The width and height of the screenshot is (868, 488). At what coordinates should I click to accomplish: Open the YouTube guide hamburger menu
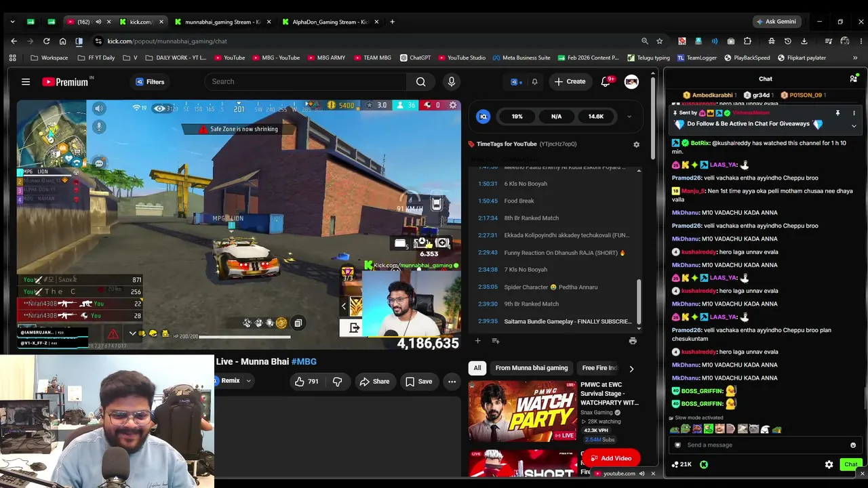[26, 82]
